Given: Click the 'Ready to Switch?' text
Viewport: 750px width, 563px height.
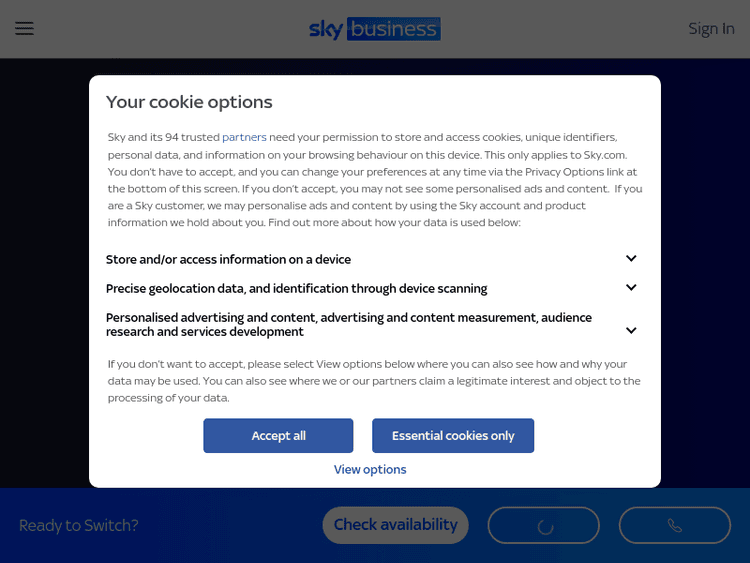Looking at the screenshot, I should [79, 525].
